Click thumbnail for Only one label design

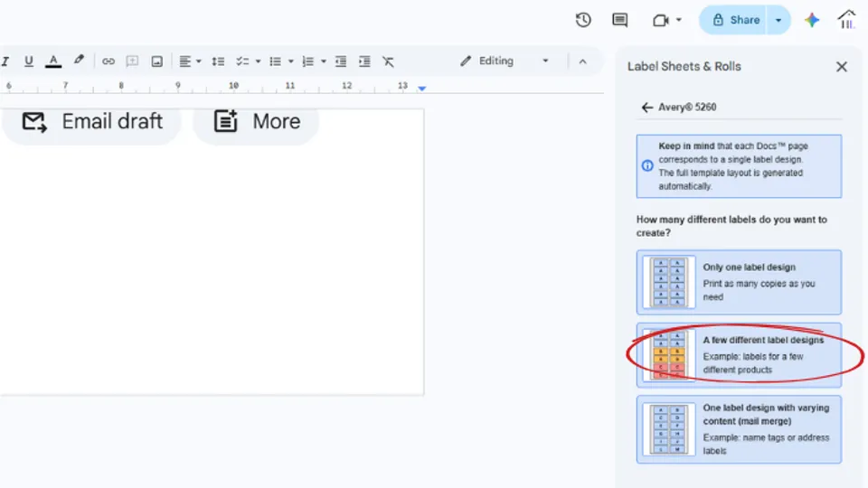tap(669, 282)
